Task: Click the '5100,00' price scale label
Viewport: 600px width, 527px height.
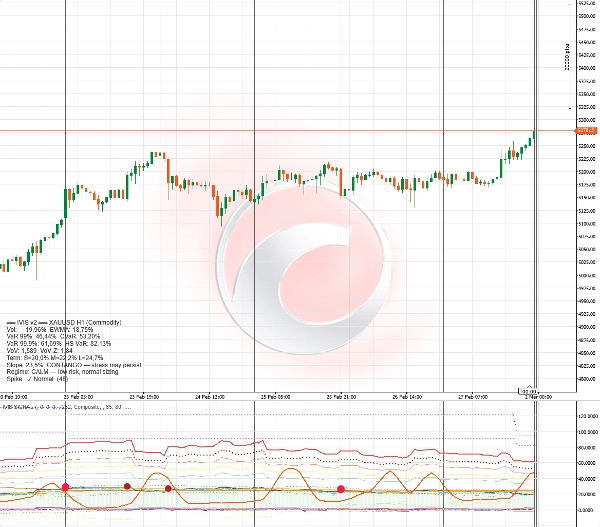Action: pyautogui.click(x=587, y=223)
